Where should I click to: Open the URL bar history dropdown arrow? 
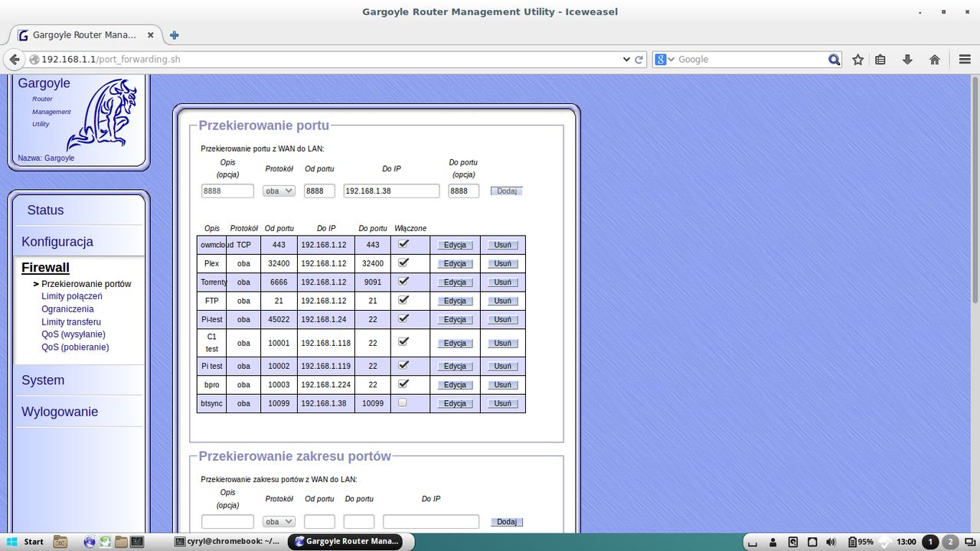[x=627, y=59]
